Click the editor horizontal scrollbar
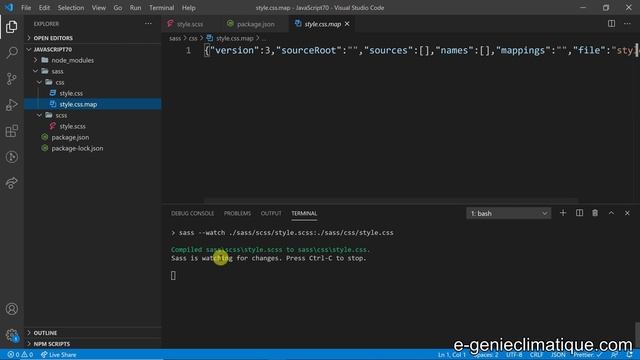This screenshot has height=360, width=640. point(391,201)
